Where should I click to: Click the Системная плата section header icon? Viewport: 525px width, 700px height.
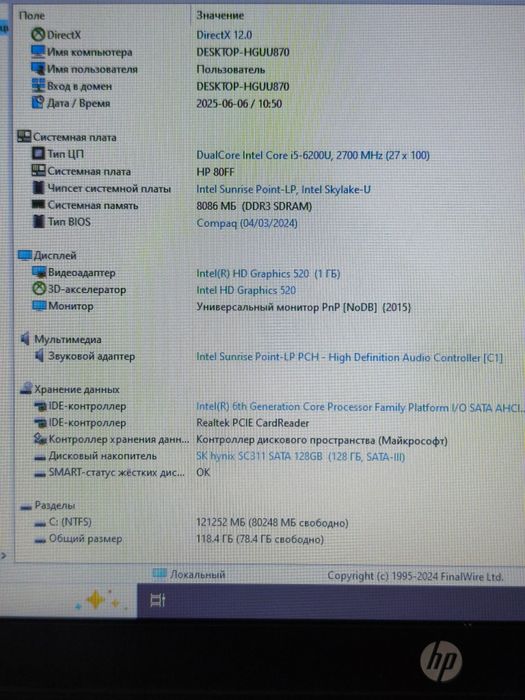[24, 137]
